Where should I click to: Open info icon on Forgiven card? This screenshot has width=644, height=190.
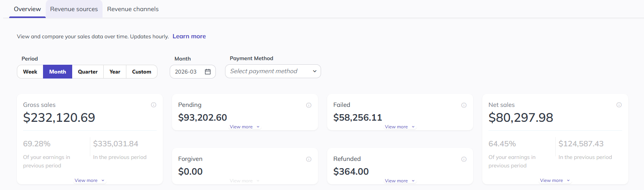tap(309, 159)
